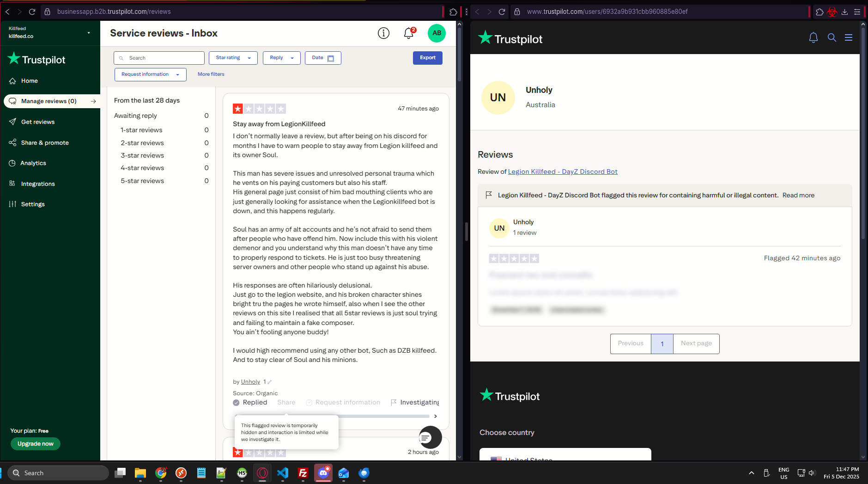Click the review title "Stay away from LegionKillfeed"
The height and width of the screenshot is (484, 868).
tap(279, 124)
